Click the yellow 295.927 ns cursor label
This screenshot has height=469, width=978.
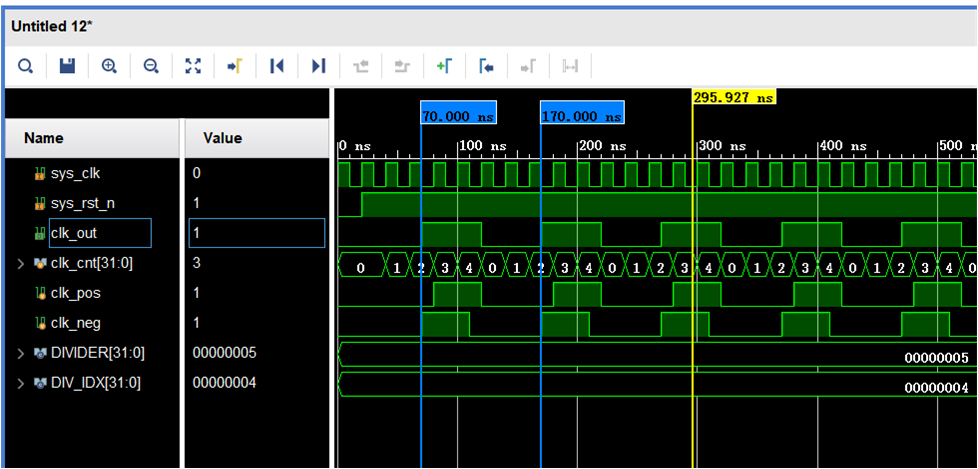coord(734,98)
